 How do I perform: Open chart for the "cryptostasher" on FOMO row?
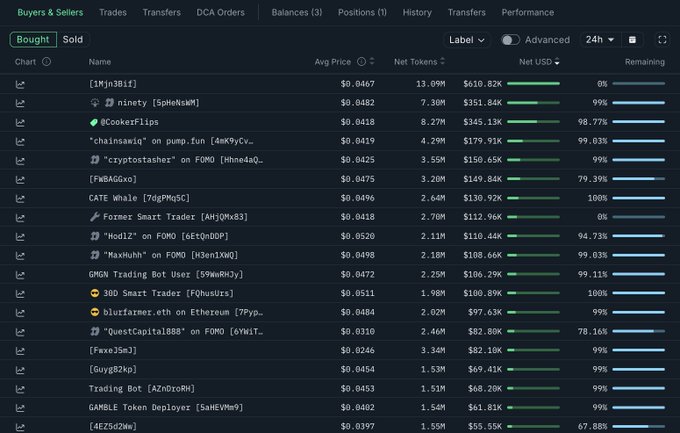point(20,161)
